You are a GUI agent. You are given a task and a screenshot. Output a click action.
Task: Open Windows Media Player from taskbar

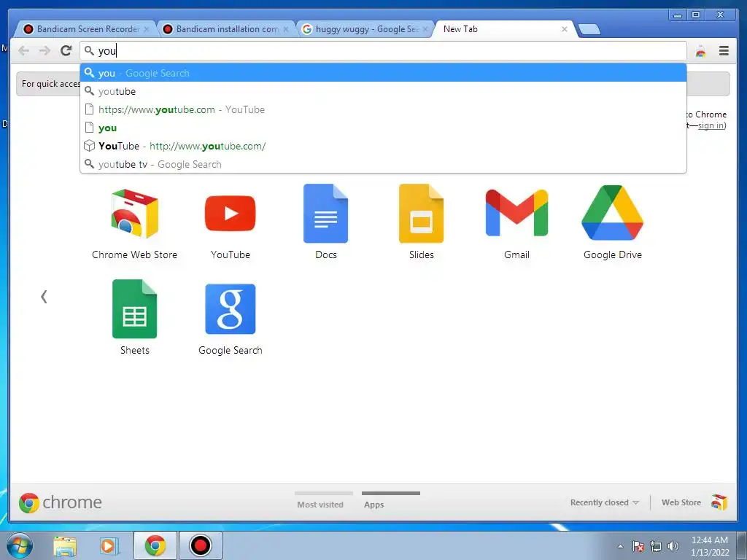(109, 545)
